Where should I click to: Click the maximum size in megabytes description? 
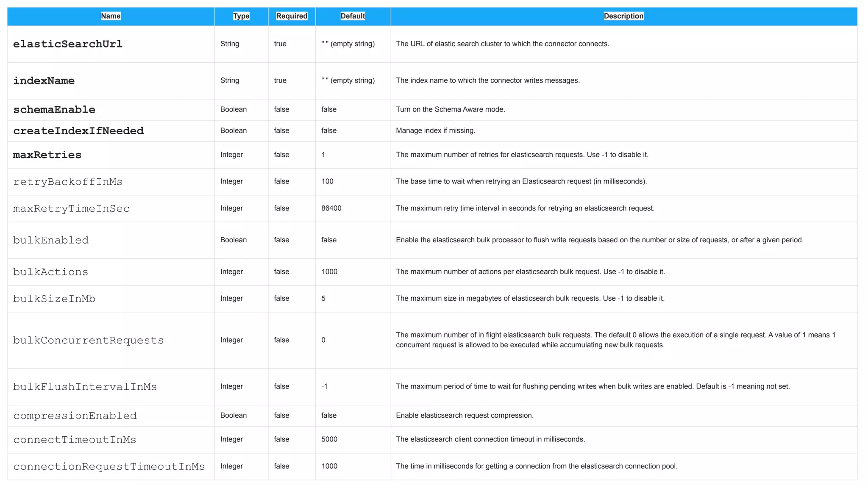coord(530,298)
